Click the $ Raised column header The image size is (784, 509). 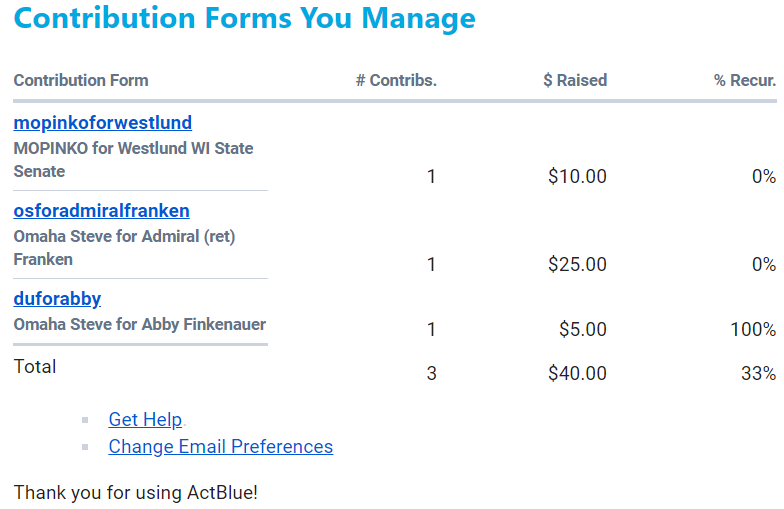point(575,80)
